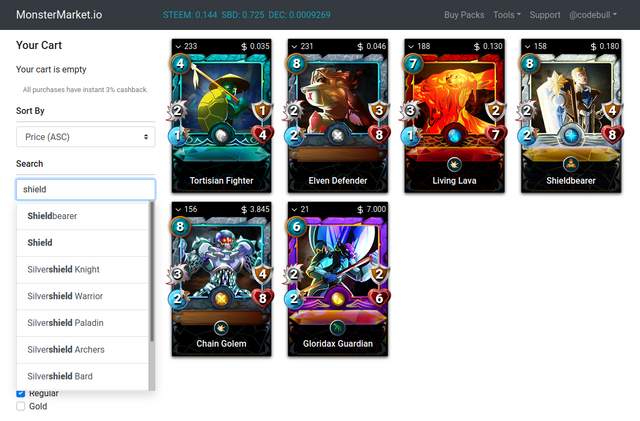This screenshot has height=421, width=640.
Task: Open the @codebull account dropdown
Action: point(593,15)
